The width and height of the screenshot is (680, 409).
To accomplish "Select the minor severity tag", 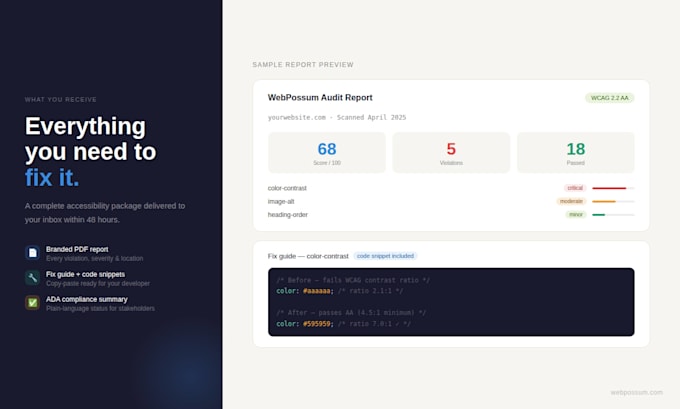I will [576, 215].
